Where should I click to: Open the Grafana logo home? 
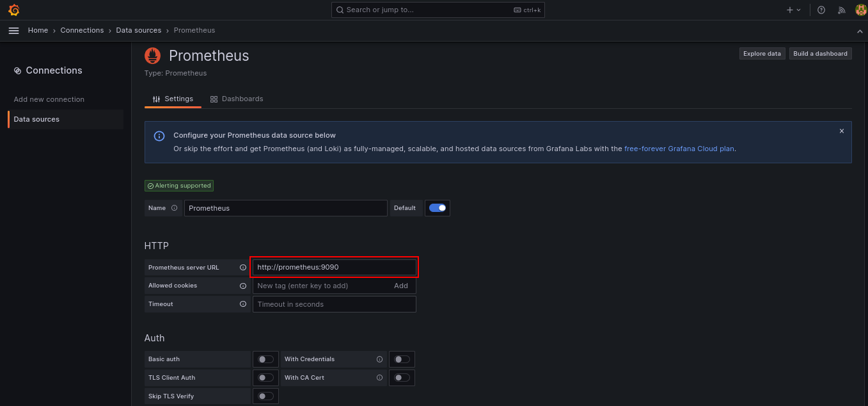13,10
